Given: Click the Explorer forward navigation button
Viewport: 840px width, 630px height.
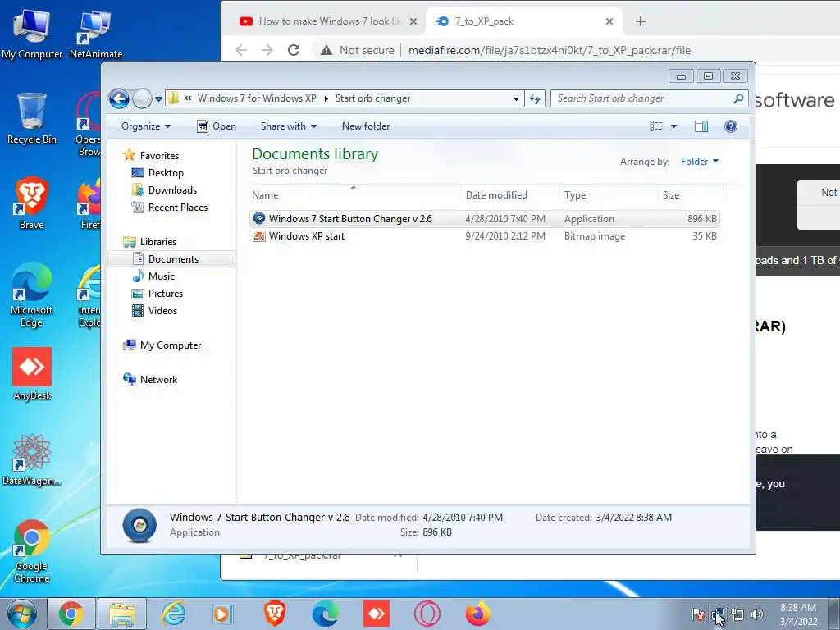Looking at the screenshot, I should tap(142, 98).
